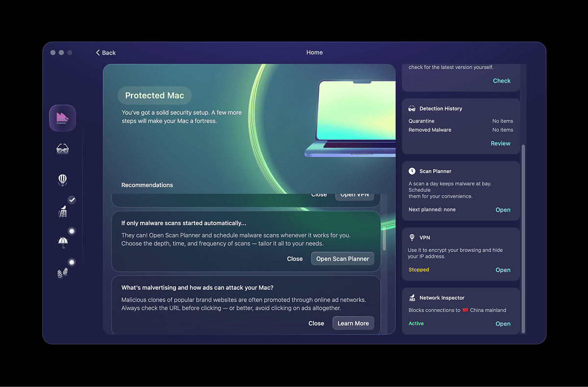Close the automatic malware scans recommendation

tap(294, 259)
